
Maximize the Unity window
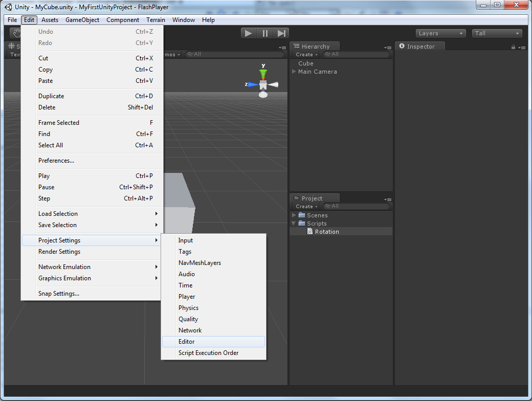pyautogui.click(x=497, y=5)
